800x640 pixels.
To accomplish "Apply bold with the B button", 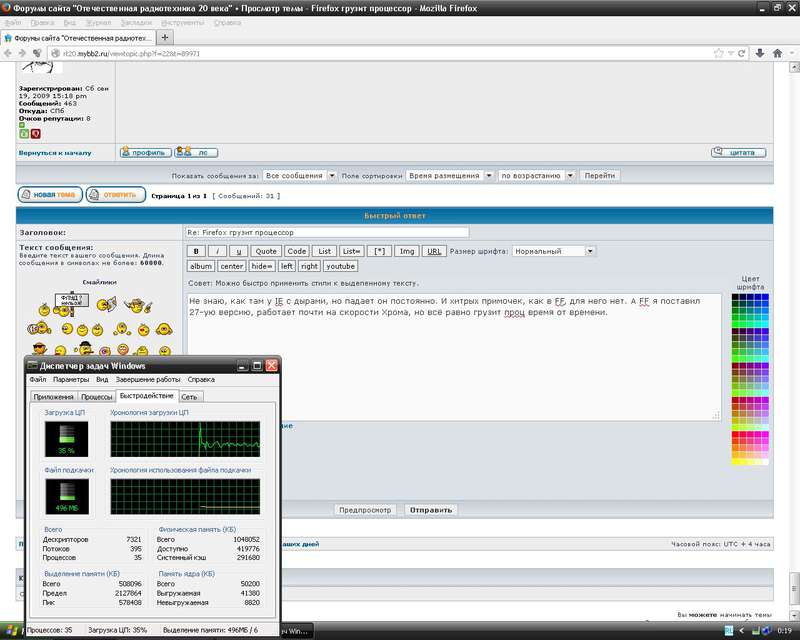I will 196,251.
